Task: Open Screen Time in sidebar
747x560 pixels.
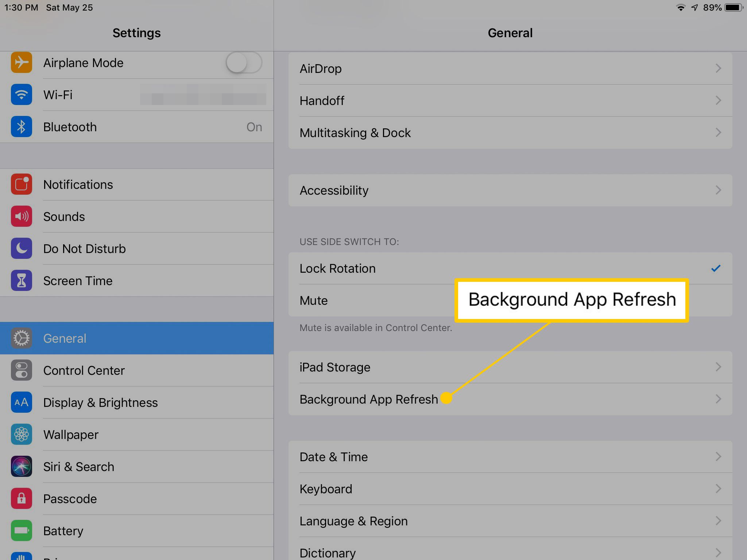Action: [137, 281]
